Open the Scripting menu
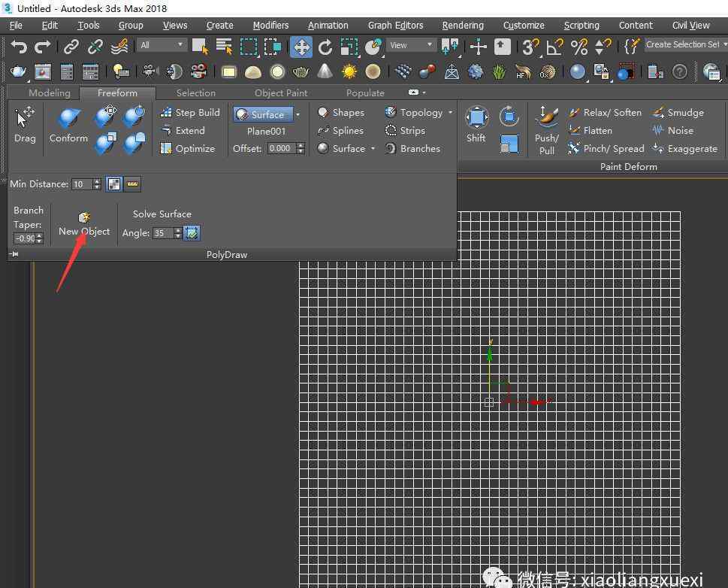Image resolution: width=728 pixels, height=588 pixels. click(x=581, y=25)
